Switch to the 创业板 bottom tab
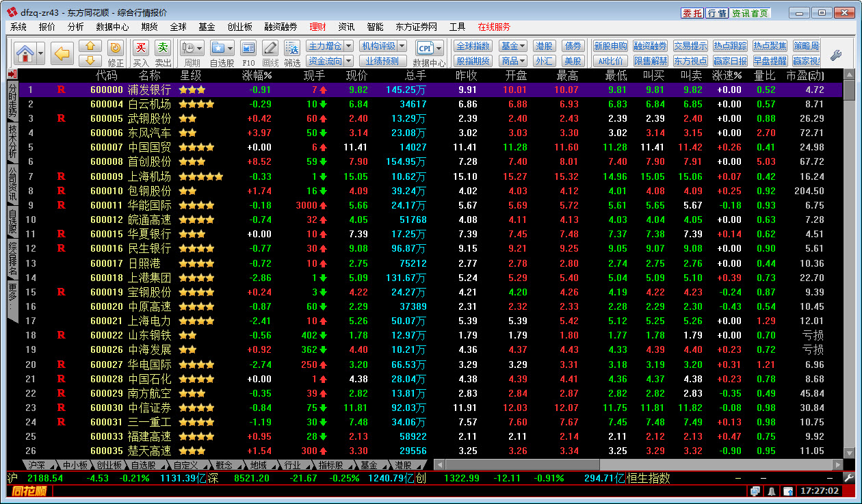The height and width of the screenshot is (504, 862). (x=108, y=465)
